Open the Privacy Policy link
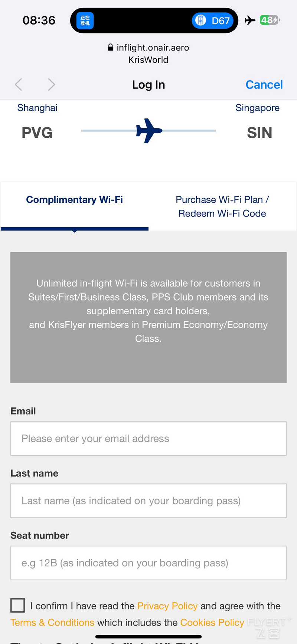 (167, 606)
